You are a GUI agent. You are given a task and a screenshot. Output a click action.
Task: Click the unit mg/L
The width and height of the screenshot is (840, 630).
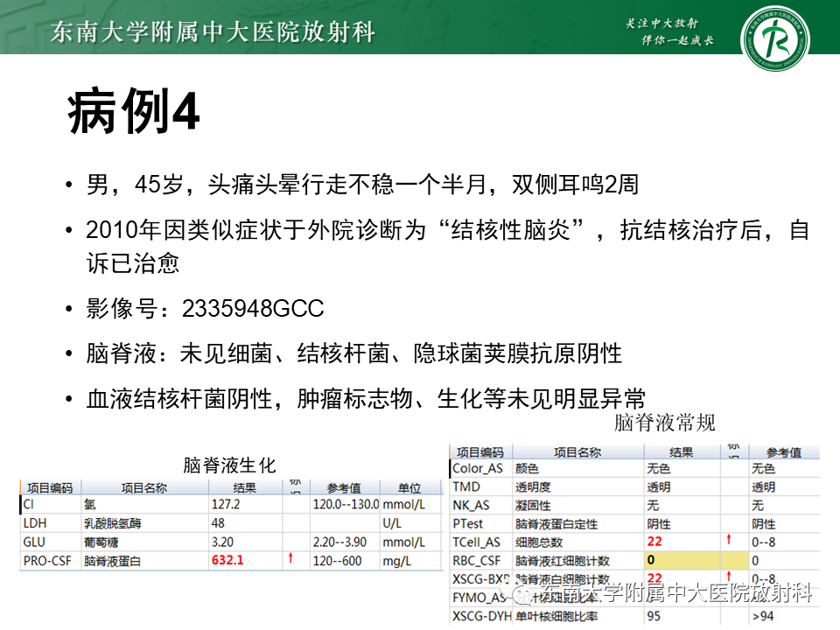pos(397,561)
